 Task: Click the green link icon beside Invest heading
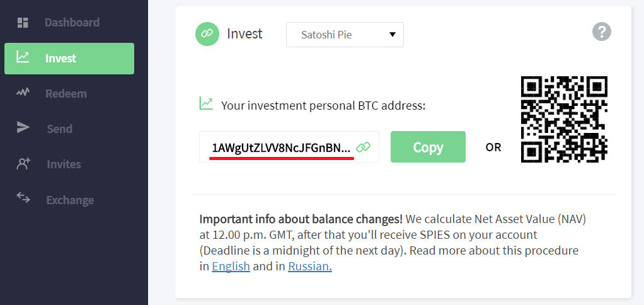pyautogui.click(x=207, y=34)
